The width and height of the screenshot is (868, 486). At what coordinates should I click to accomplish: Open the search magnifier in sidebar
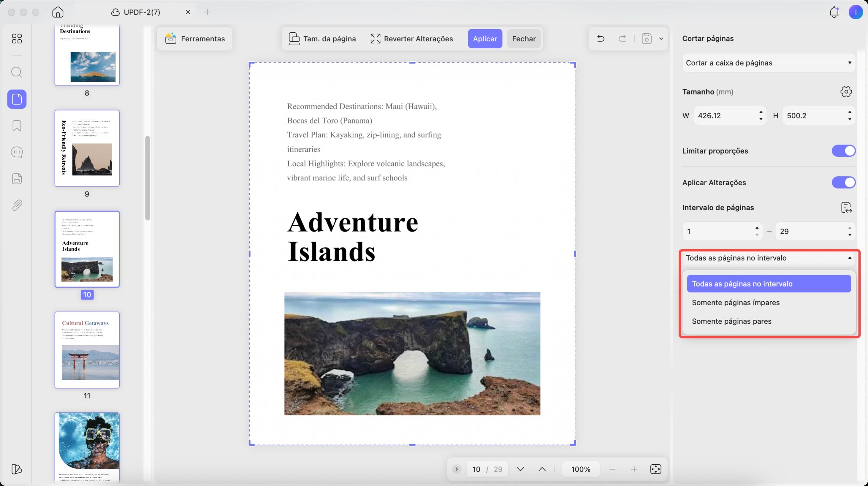17,72
